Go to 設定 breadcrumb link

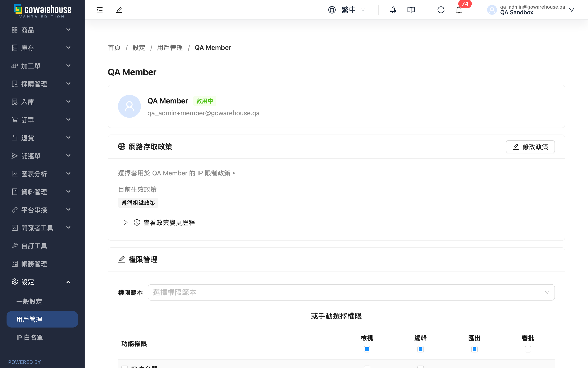coord(139,48)
